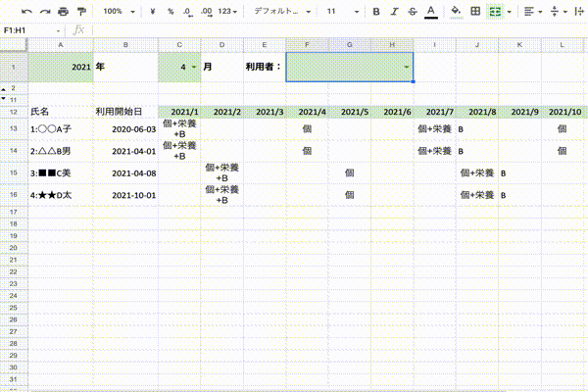Open the borders tool
The height and width of the screenshot is (392, 588).
click(x=475, y=11)
